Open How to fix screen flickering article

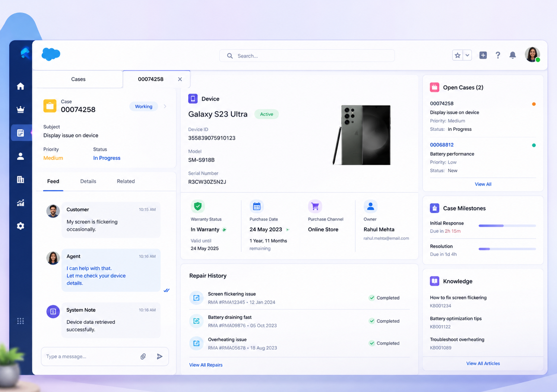point(458,298)
